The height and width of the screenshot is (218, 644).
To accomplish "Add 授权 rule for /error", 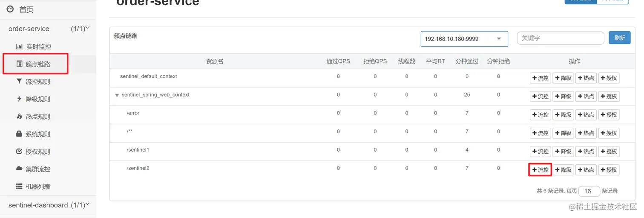I will pos(609,115).
